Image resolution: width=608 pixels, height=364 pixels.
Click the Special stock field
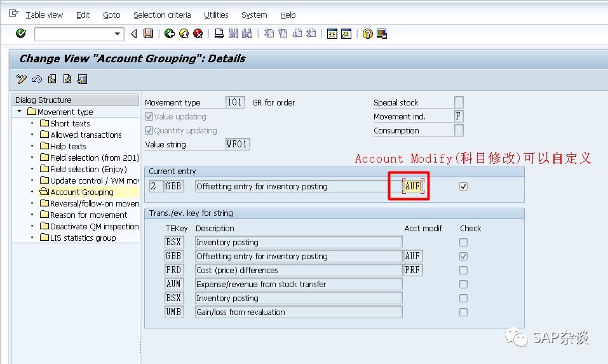[459, 102]
